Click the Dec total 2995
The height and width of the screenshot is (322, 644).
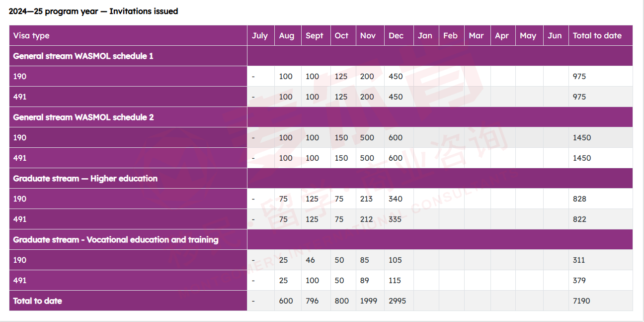[398, 301]
